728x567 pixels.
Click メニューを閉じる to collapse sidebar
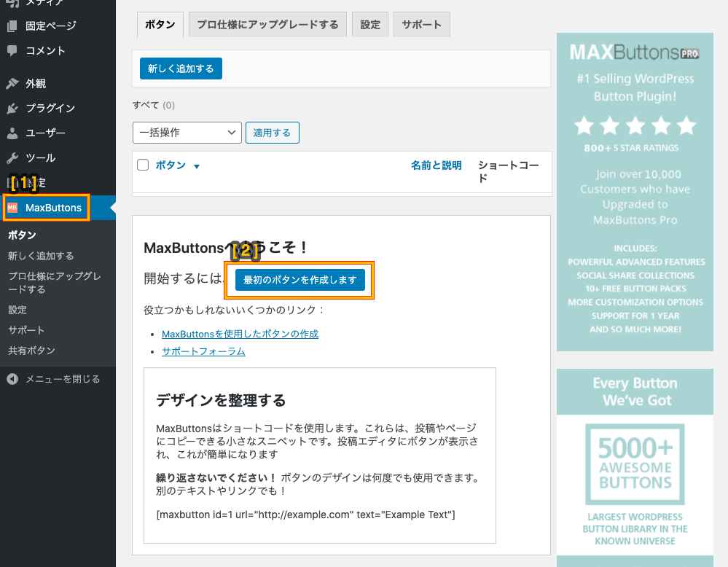pyautogui.click(x=63, y=379)
